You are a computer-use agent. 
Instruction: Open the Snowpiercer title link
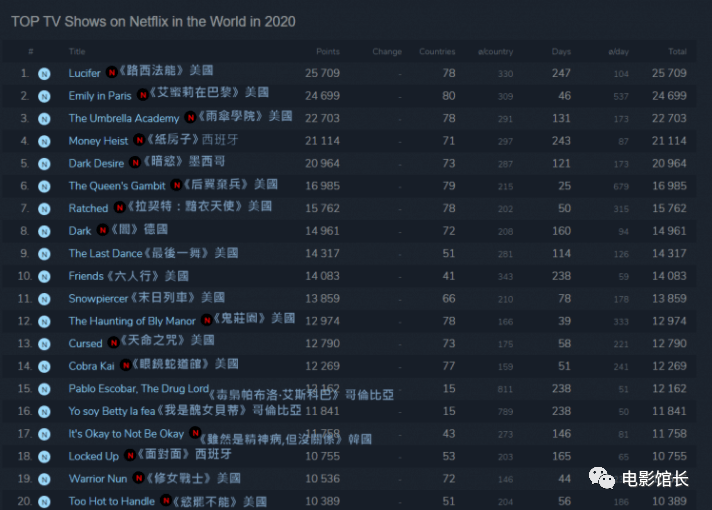(x=99, y=298)
